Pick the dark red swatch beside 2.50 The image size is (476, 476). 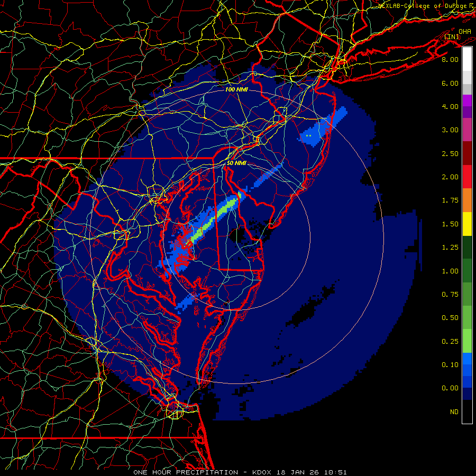click(x=467, y=153)
